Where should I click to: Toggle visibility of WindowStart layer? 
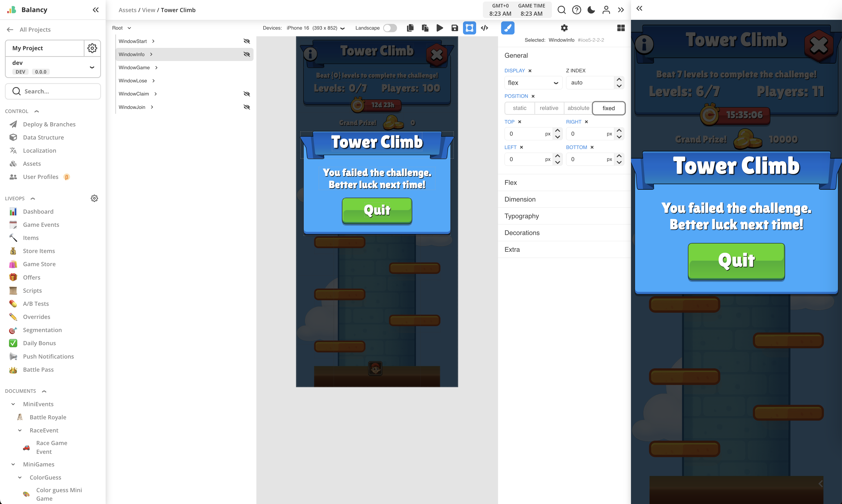point(247,41)
